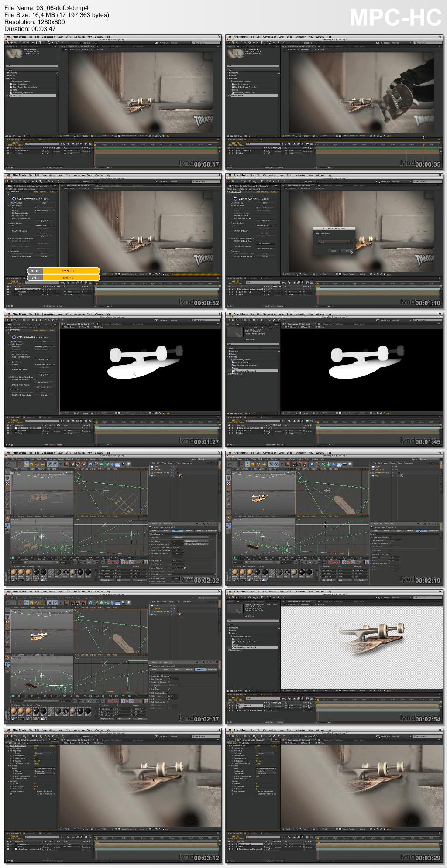The height and width of the screenshot is (868, 447).
Task: Select the frame thumbnail stamped 00:02:37
Action: click(113, 656)
